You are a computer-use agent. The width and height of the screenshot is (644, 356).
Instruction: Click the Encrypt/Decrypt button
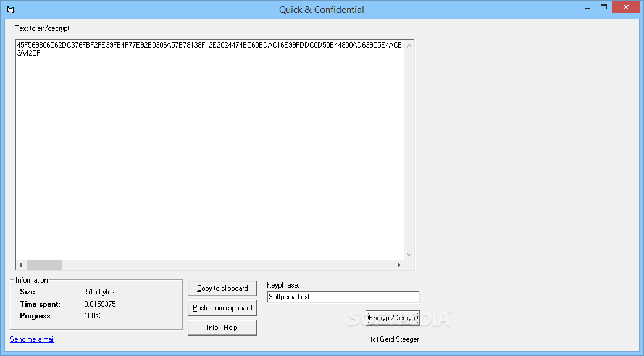point(393,318)
